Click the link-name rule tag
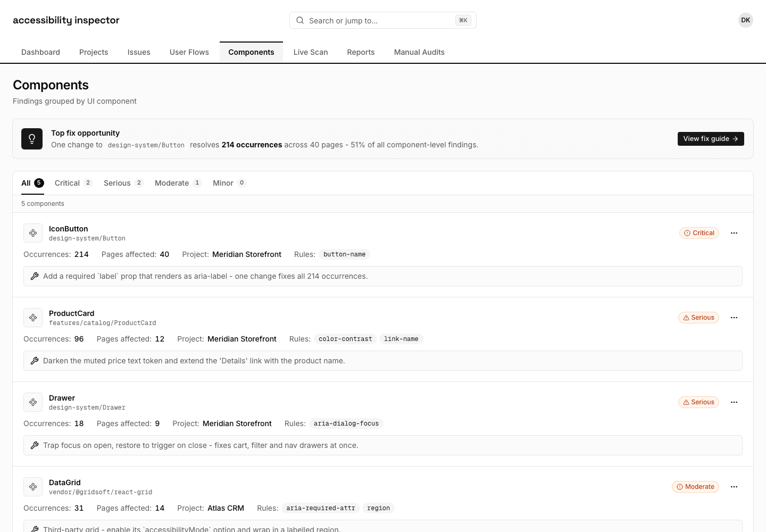766x532 pixels. click(x=401, y=339)
